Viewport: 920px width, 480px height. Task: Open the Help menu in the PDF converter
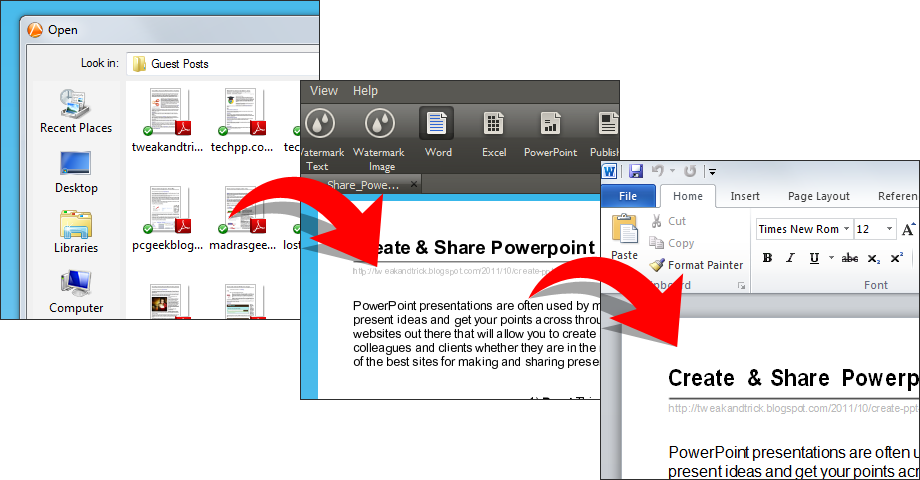pos(365,91)
